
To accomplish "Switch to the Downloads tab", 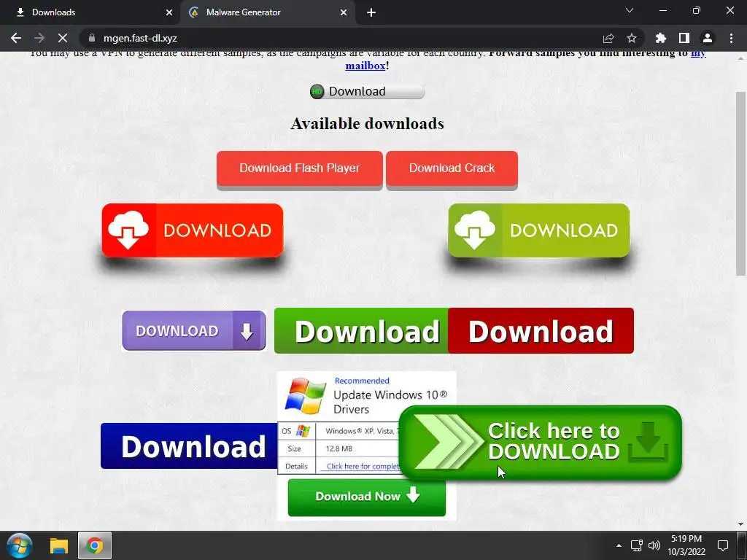I will tap(90, 12).
